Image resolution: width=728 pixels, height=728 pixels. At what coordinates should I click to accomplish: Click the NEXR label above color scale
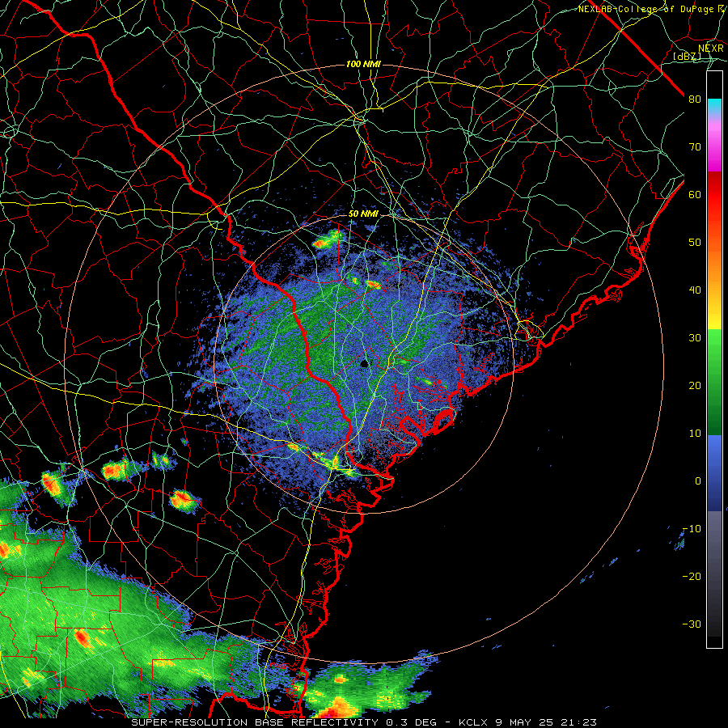pos(711,49)
